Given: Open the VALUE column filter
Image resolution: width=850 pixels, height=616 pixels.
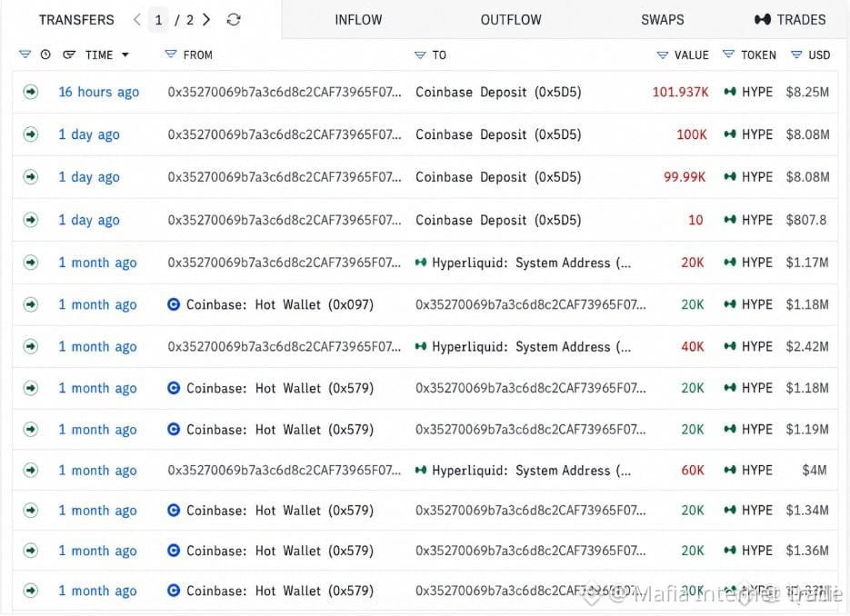Looking at the screenshot, I should tap(663, 55).
